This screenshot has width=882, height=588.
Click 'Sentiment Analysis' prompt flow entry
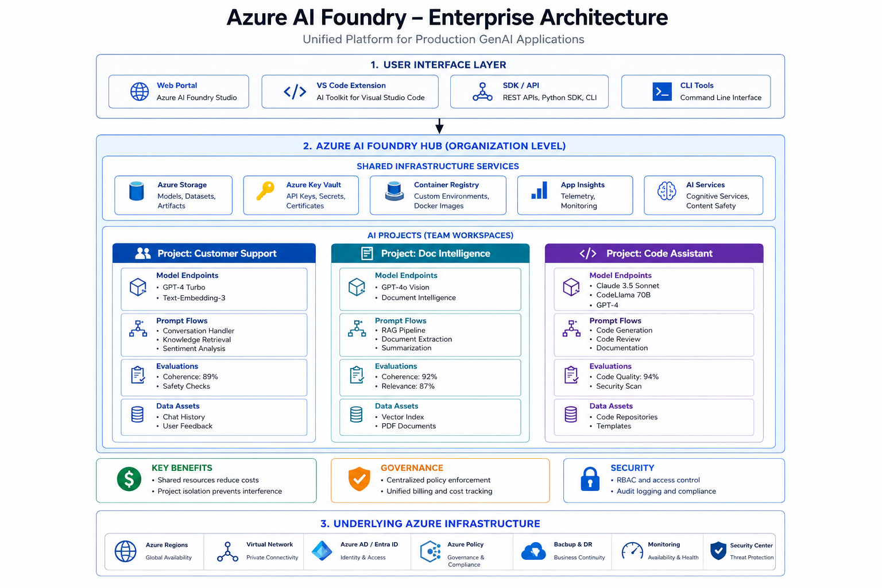(x=194, y=349)
